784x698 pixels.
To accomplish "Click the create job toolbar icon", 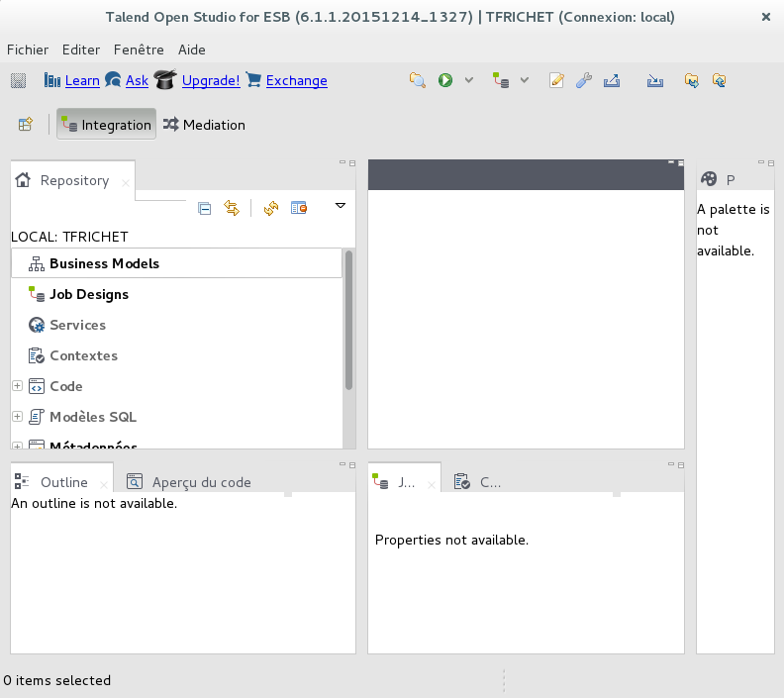I will pyautogui.click(x=501, y=80).
